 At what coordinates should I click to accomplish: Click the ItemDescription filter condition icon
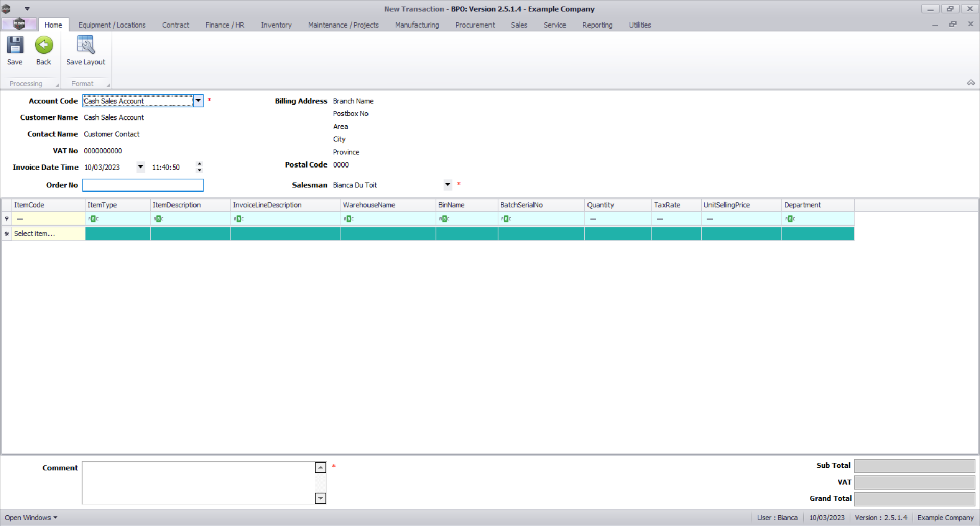(158, 219)
